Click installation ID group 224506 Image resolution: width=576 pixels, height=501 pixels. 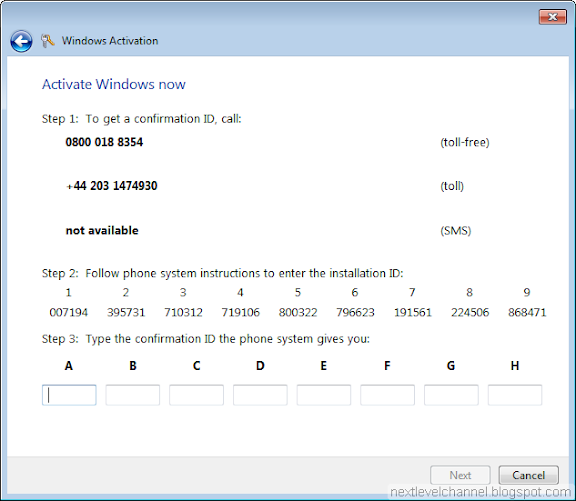(x=470, y=313)
